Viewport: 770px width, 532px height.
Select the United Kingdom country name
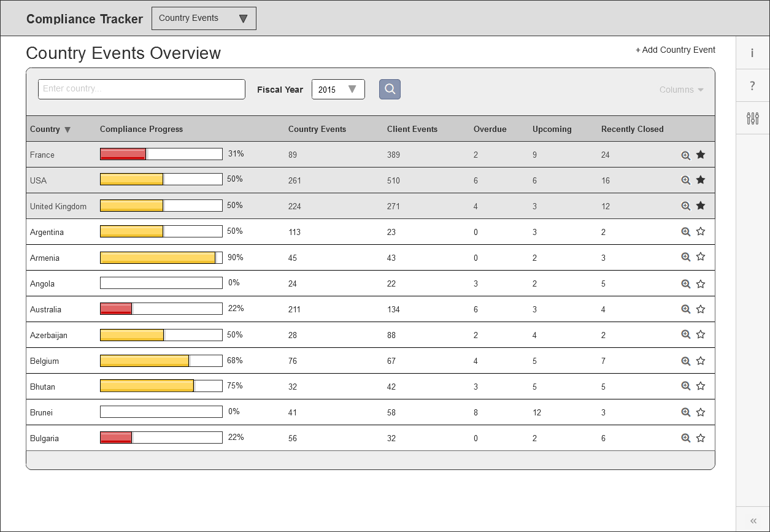point(58,206)
